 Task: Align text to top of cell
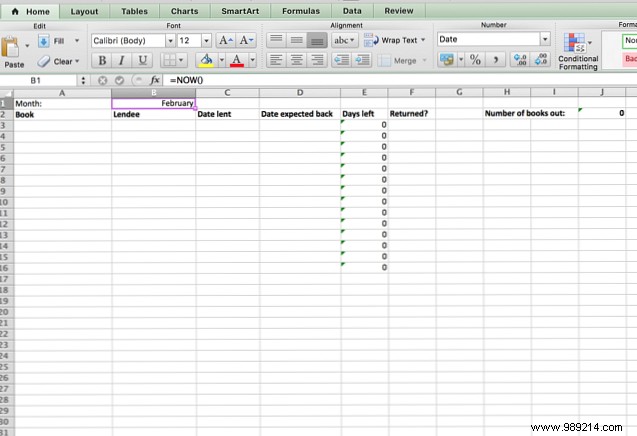pyautogui.click(x=276, y=40)
